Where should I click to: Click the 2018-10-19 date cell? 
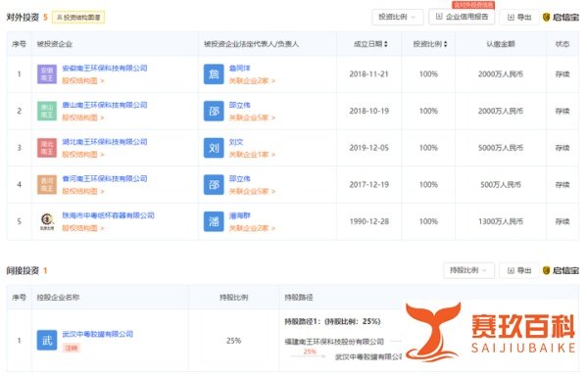point(369,111)
